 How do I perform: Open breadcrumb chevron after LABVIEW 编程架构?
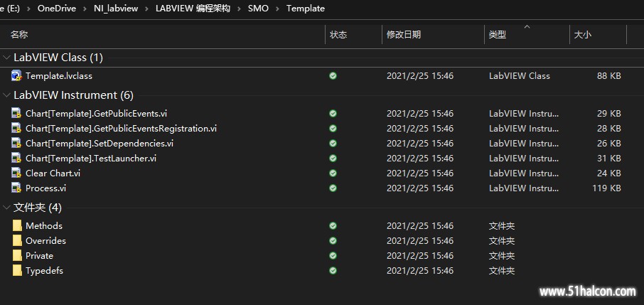click(239, 9)
